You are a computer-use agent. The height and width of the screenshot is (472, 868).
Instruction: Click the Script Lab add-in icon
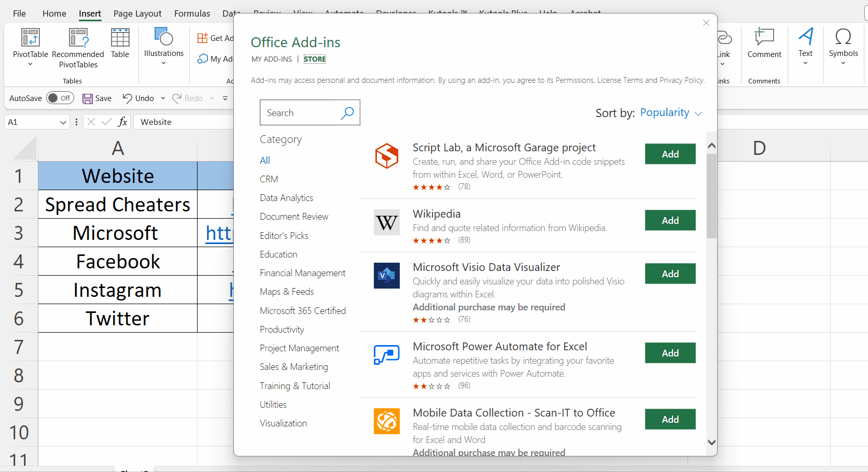tap(387, 156)
